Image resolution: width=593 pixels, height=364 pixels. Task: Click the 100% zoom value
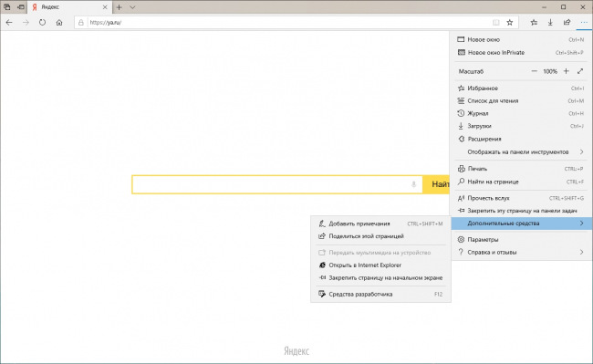click(x=550, y=71)
